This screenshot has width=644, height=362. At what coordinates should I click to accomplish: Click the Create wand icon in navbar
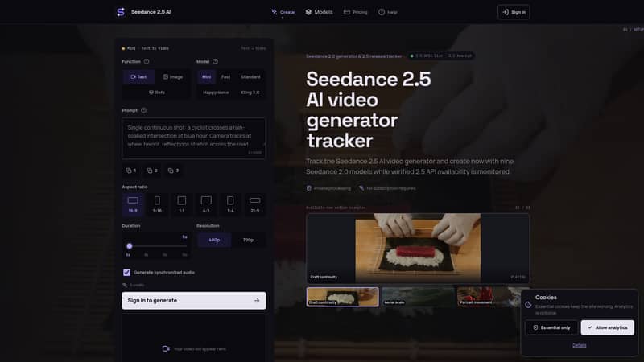pos(275,12)
